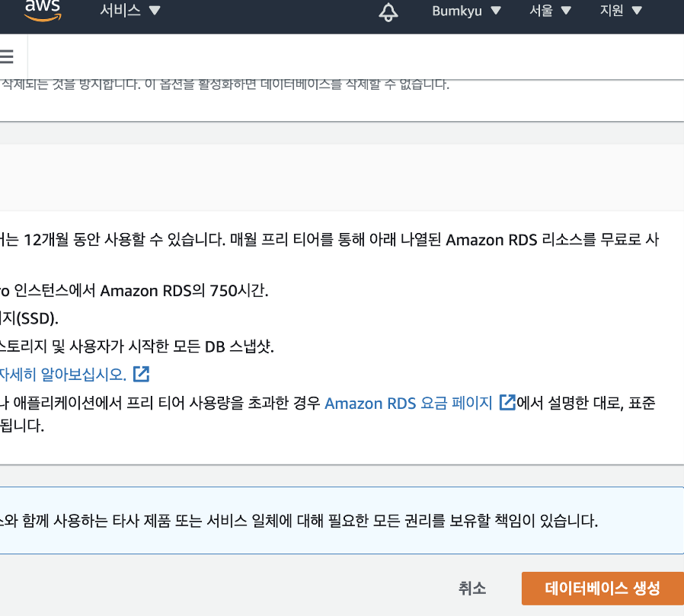Open the Amazon RDS 요금 페이지 link
Viewport: 684px width, 616px height.
408,404
